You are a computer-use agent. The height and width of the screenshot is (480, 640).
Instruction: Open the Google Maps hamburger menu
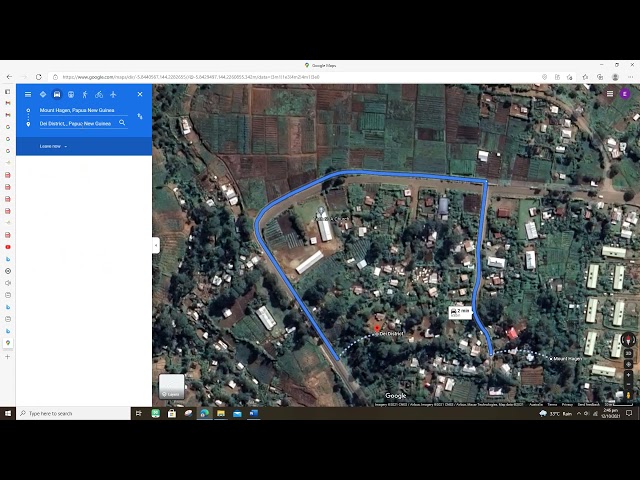[28, 94]
